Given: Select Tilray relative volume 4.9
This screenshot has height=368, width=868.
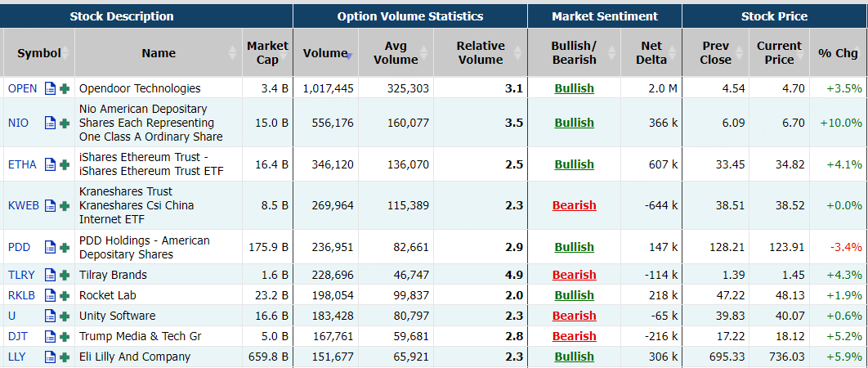Looking at the screenshot, I should [x=514, y=275].
